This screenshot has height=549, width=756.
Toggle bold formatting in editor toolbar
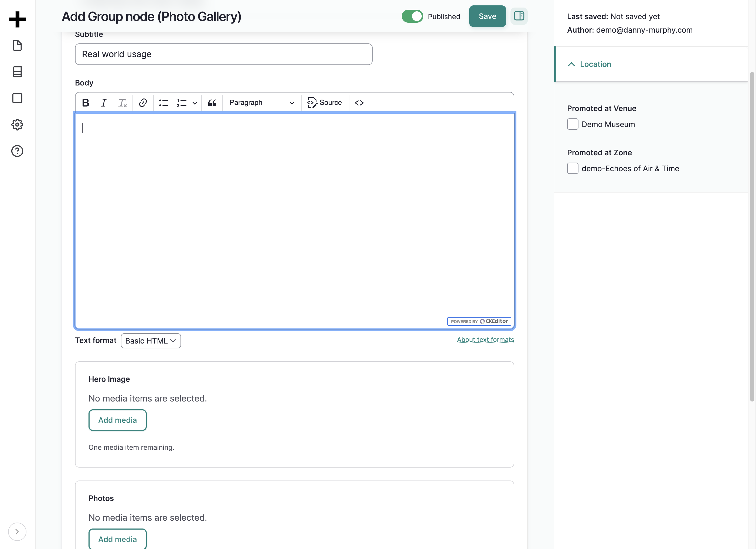pyautogui.click(x=86, y=103)
